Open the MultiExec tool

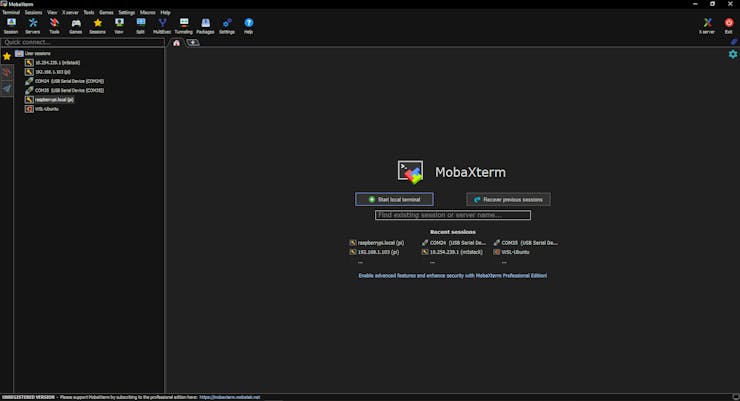pyautogui.click(x=162, y=25)
